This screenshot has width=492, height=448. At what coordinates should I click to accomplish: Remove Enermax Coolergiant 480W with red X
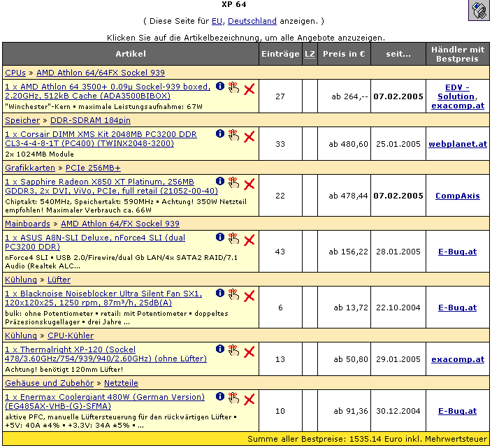pos(249,400)
